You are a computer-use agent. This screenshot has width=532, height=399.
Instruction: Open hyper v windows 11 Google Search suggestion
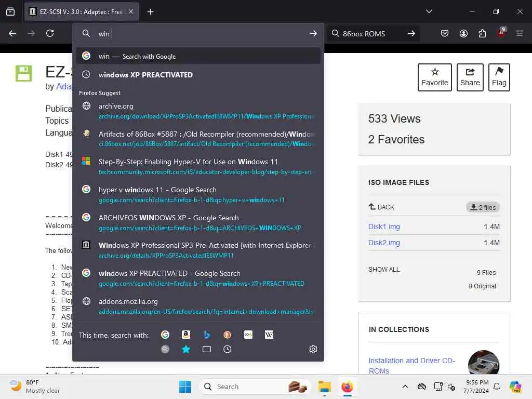198,194
